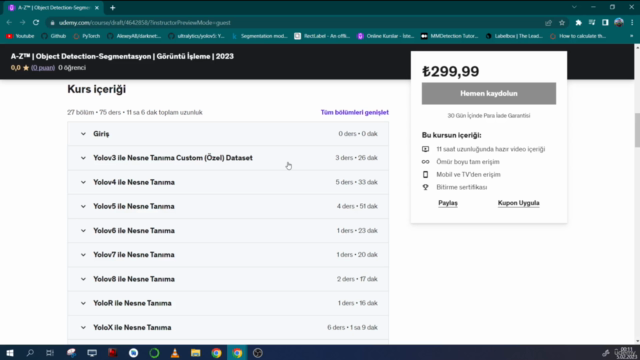
Task: Open the (0 puan) rating link
Action: [x=43, y=68]
